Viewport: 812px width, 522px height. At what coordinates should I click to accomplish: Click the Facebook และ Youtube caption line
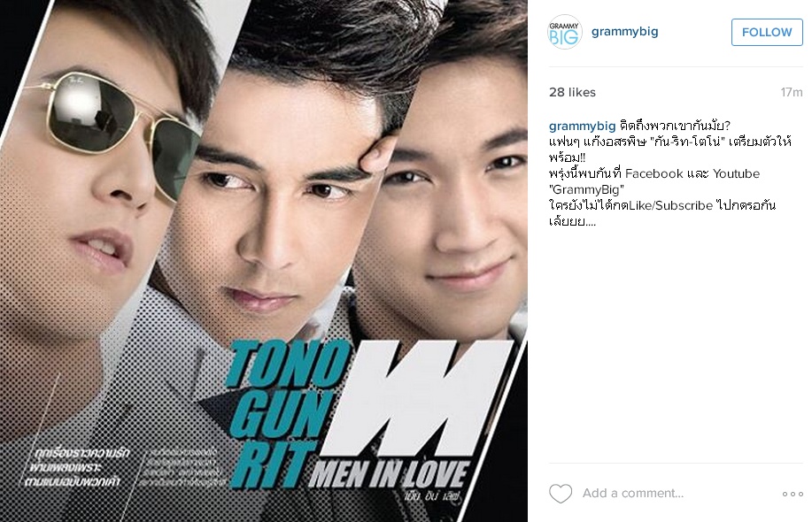pyautogui.click(x=654, y=173)
